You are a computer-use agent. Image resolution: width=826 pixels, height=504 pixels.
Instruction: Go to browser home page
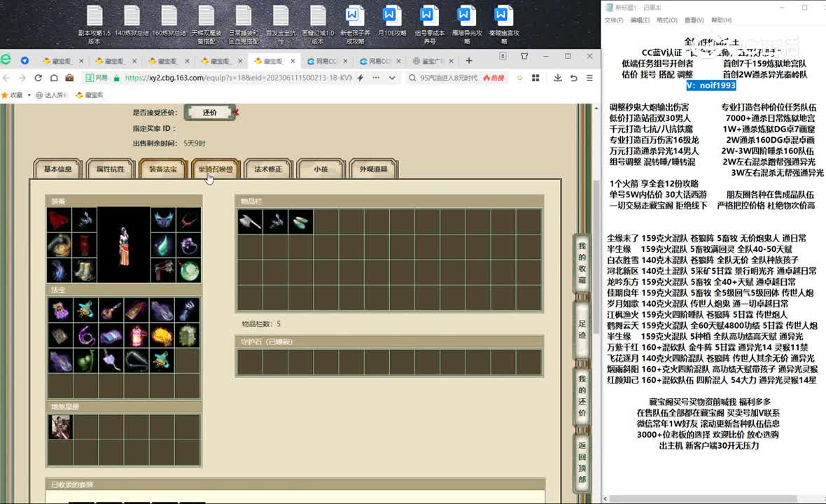pos(54,78)
